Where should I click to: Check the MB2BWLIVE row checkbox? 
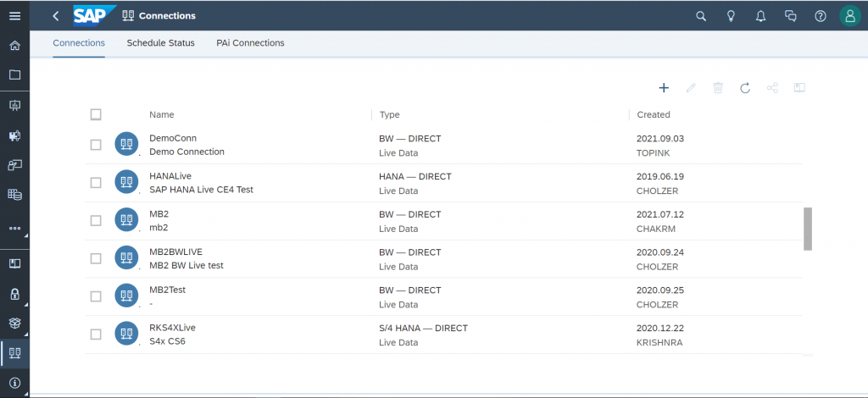click(x=96, y=258)
